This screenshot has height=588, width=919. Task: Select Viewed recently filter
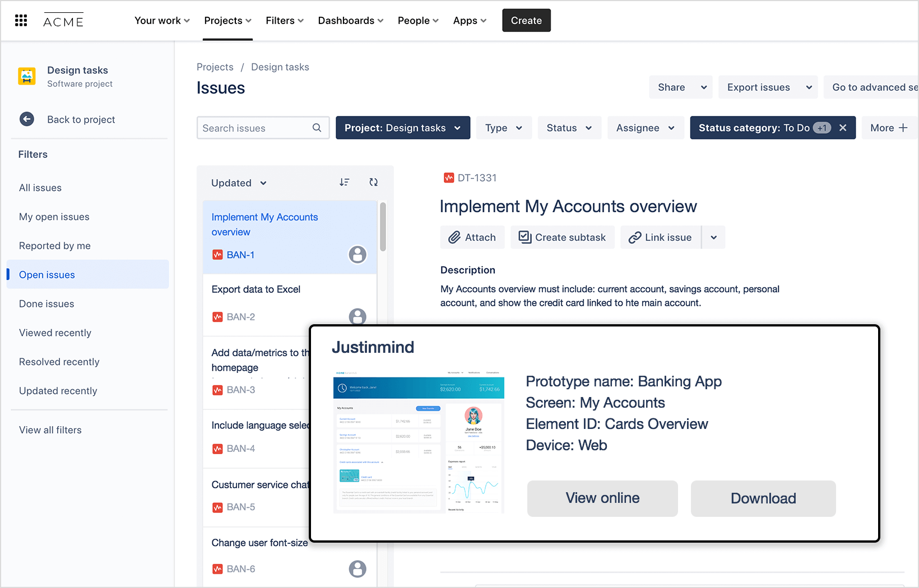click(x=55, y=333)
